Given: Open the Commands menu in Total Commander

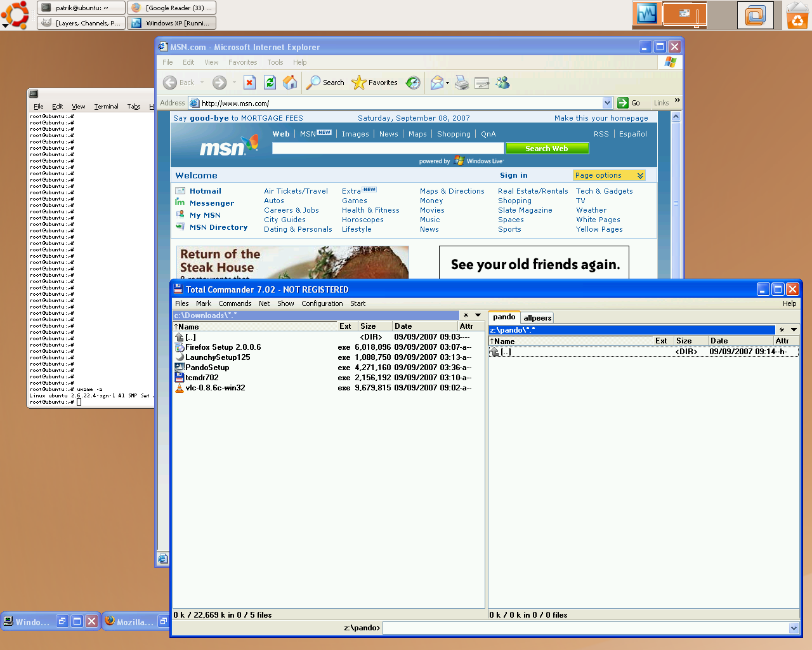Looking at the screenshot, I should click(x=235, y=303).
